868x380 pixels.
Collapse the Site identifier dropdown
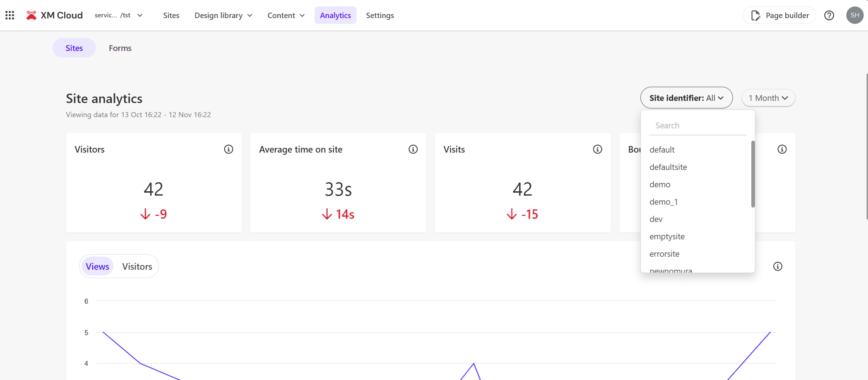point(686,98)
